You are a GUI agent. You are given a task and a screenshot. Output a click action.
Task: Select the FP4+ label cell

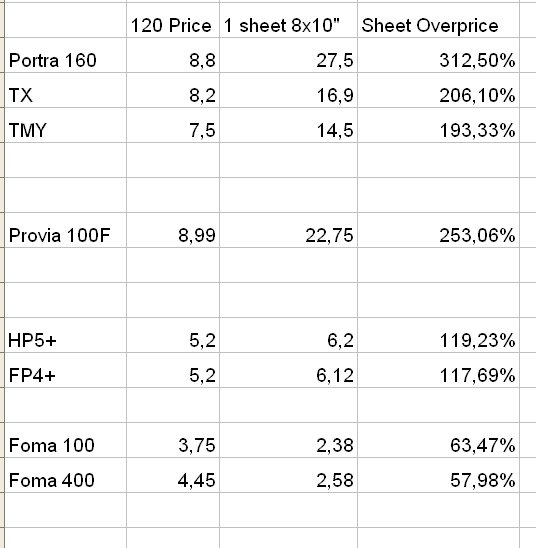pos(66,370)
